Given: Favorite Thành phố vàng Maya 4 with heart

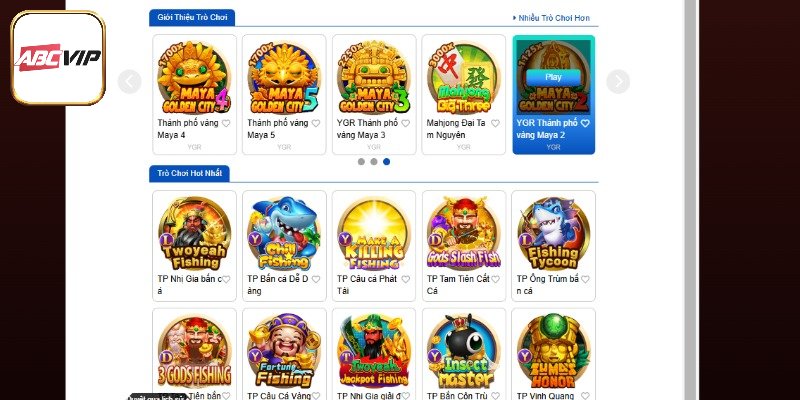Looking at the screenshot, I should click(x=226, y=123).
